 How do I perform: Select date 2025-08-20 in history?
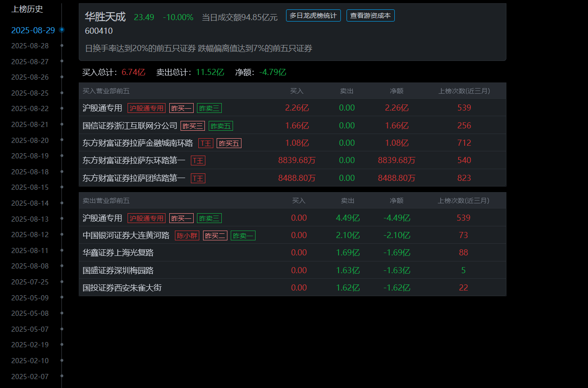tap(30, 141)
